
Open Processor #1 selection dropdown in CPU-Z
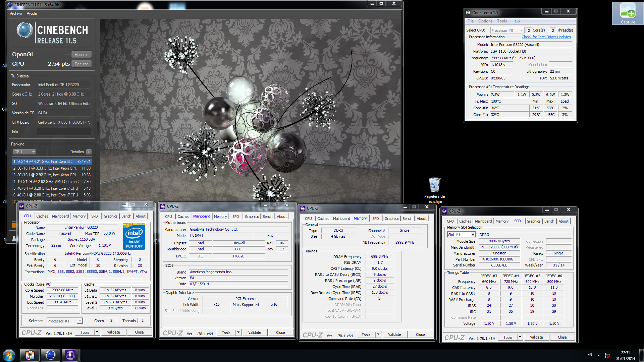coord(64,321)
